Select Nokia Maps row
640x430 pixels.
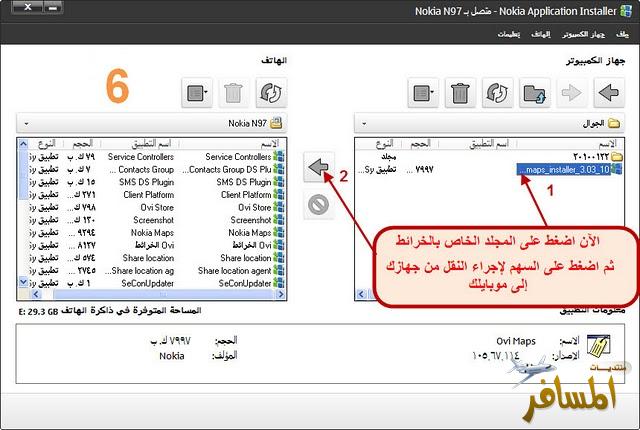[x=152, y=233]
